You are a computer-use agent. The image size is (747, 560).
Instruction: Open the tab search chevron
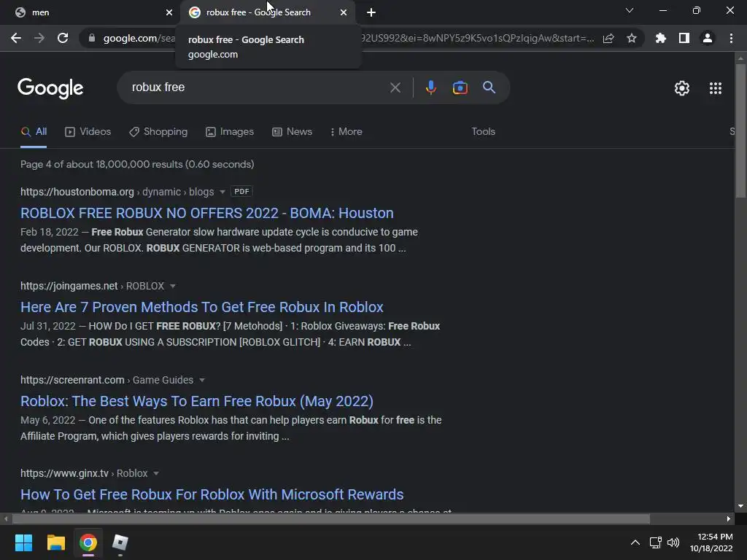click(630, 10)
